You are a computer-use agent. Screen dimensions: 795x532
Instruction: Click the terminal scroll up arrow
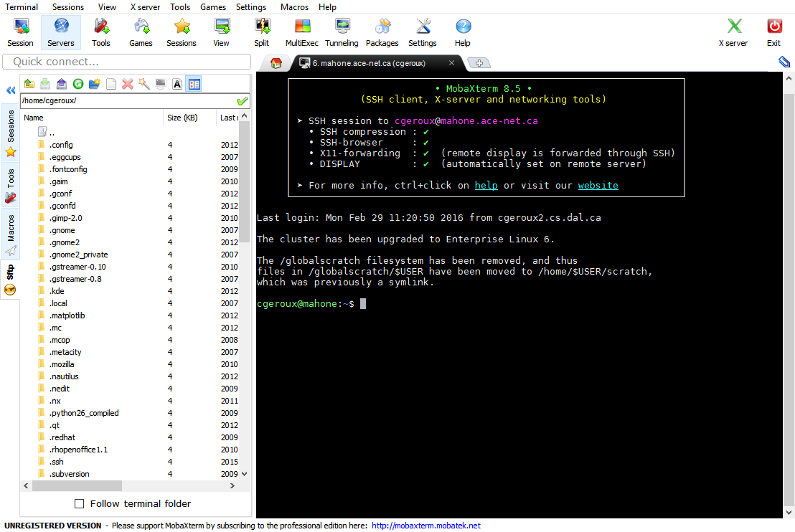click(789, 79)
